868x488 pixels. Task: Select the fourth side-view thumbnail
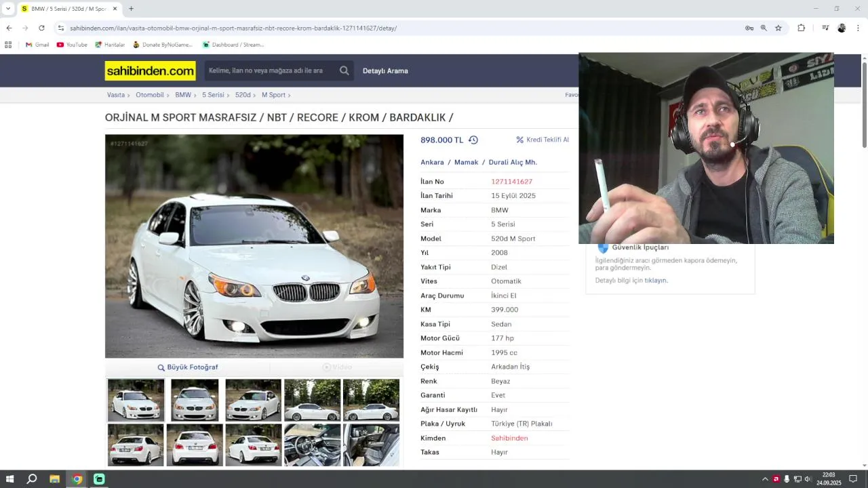(x=312, y=400)
